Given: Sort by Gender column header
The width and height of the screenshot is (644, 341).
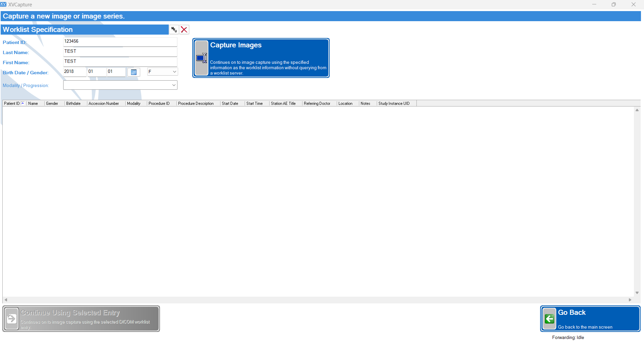Looking at the screenshot, I should [x=54, y=103].
